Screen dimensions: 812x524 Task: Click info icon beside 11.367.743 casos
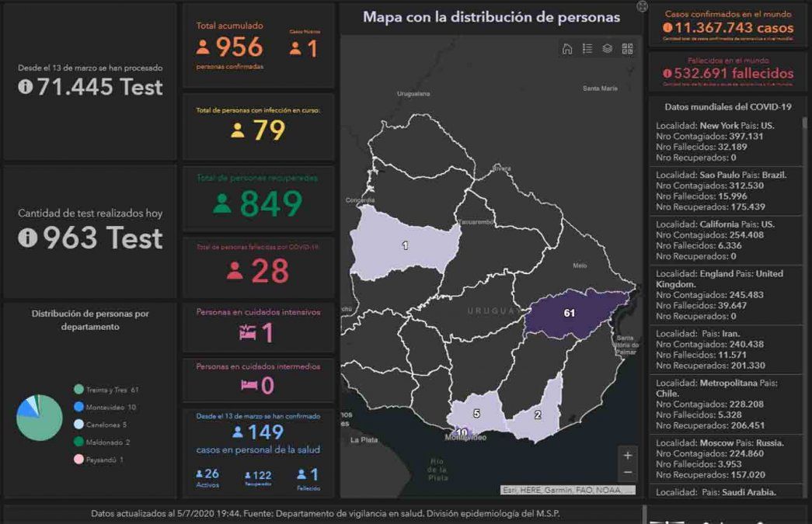point(667,28)
